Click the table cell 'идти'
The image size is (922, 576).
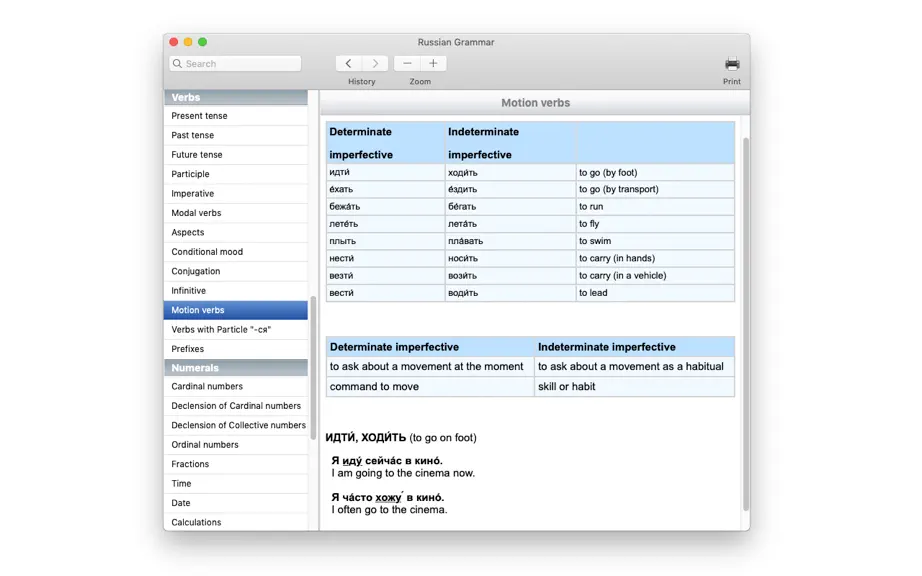coord(385,172)
